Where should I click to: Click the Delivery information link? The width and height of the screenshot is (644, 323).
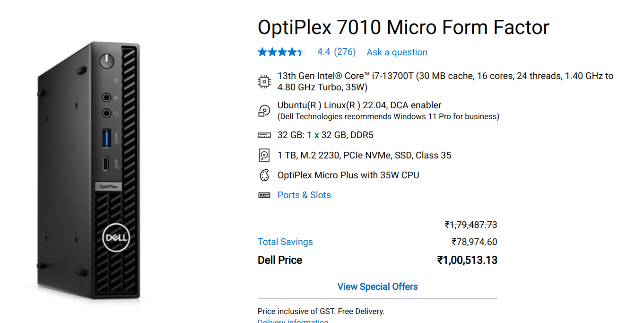[x=293, y=321]
